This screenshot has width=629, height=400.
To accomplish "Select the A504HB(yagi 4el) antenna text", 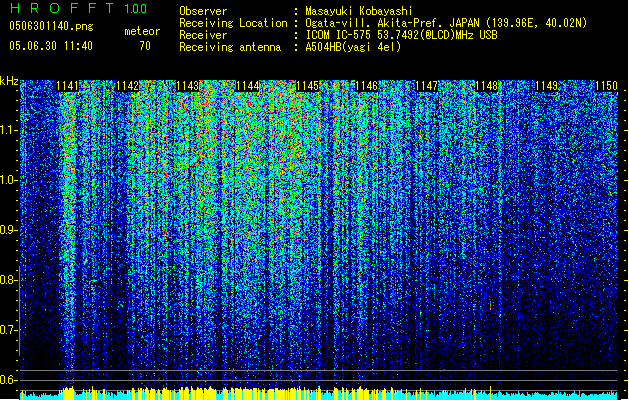I will pyautogui.click(x=353, y=47).
